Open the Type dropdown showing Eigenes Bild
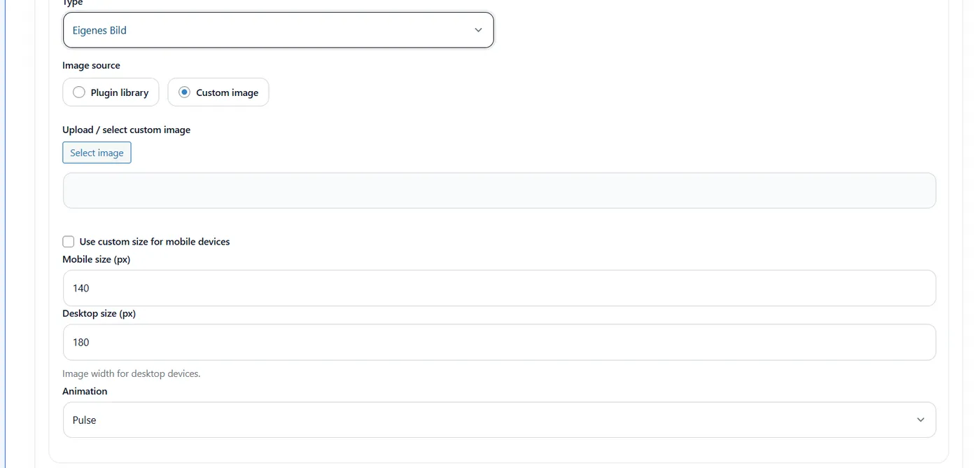 (279, 30)
